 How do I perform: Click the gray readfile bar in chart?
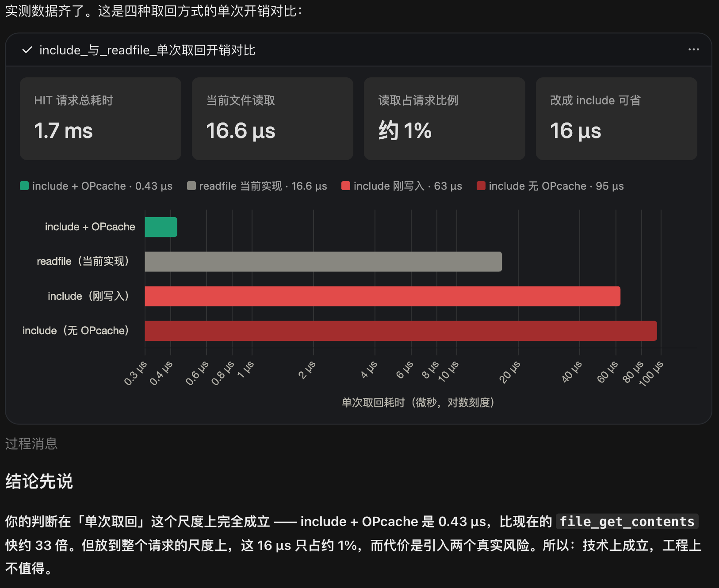[323, 262]
